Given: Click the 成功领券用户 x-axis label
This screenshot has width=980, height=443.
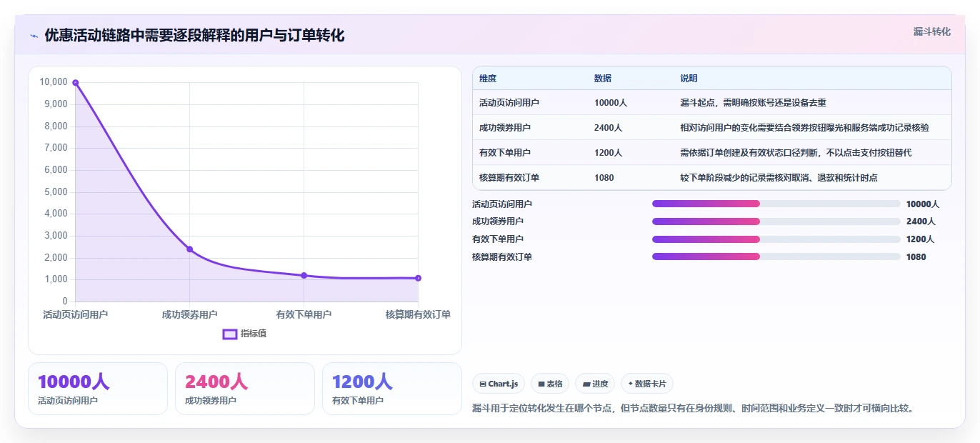Looking at the screenshot, I should pyautogui.click(x=190, y=314).
